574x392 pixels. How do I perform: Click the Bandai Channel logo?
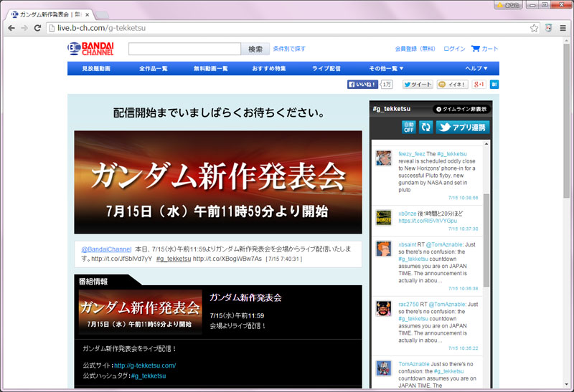(x=90, y=49)
